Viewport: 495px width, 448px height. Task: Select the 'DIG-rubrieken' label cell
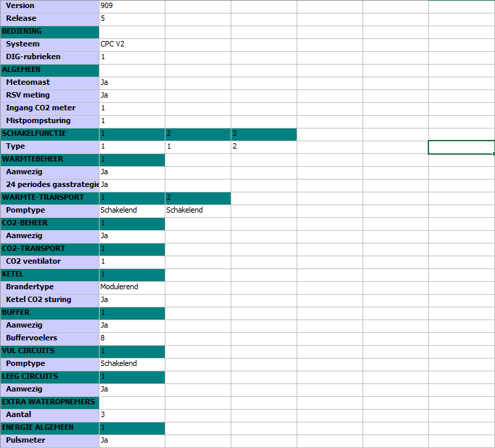tap(49, 57)
